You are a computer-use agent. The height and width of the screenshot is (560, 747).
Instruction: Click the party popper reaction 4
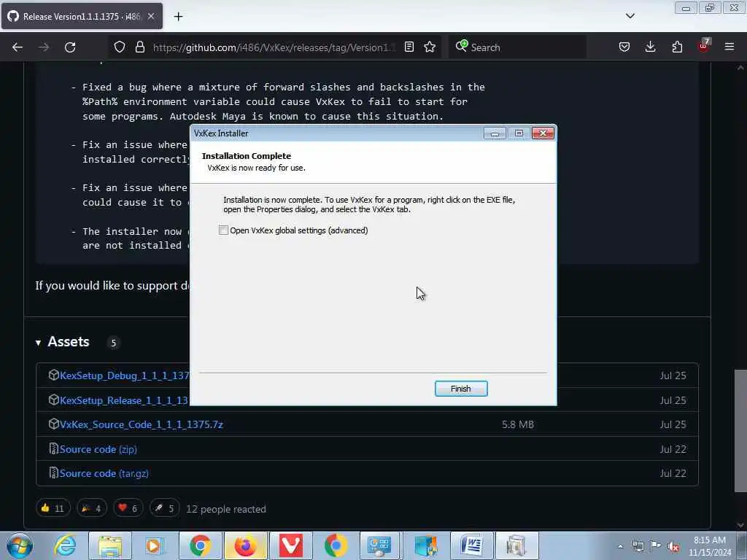[91, 508]
